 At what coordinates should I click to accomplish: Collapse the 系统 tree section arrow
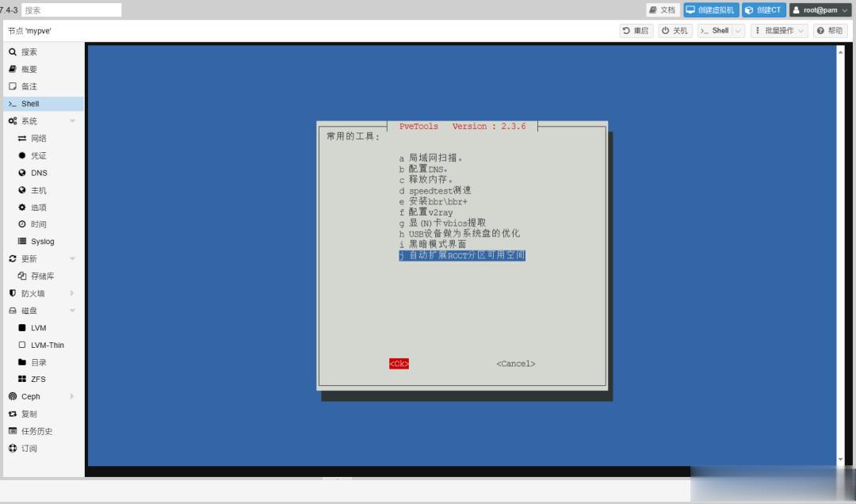(x=73, y=120)
